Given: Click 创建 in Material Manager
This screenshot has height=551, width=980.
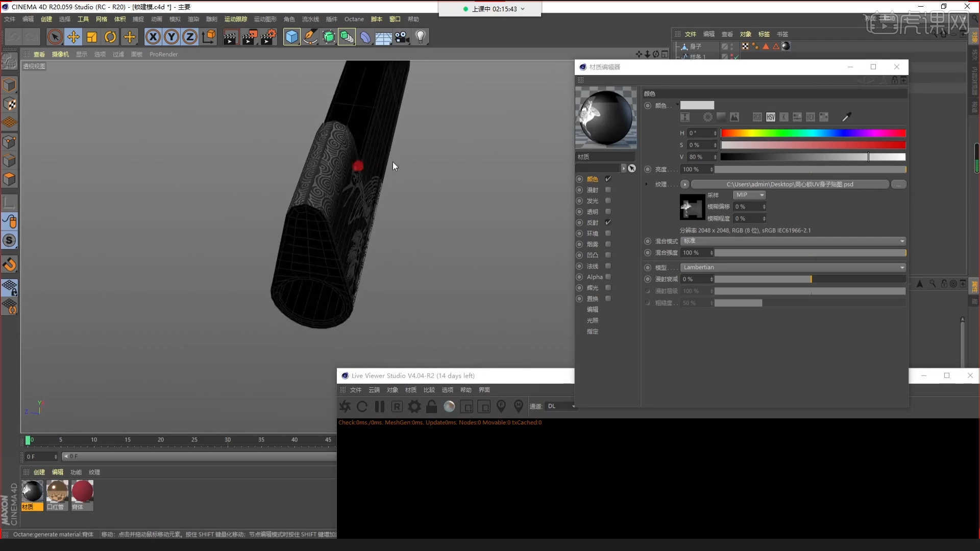Looking at the screenshot, I should [x=39, y=472].
